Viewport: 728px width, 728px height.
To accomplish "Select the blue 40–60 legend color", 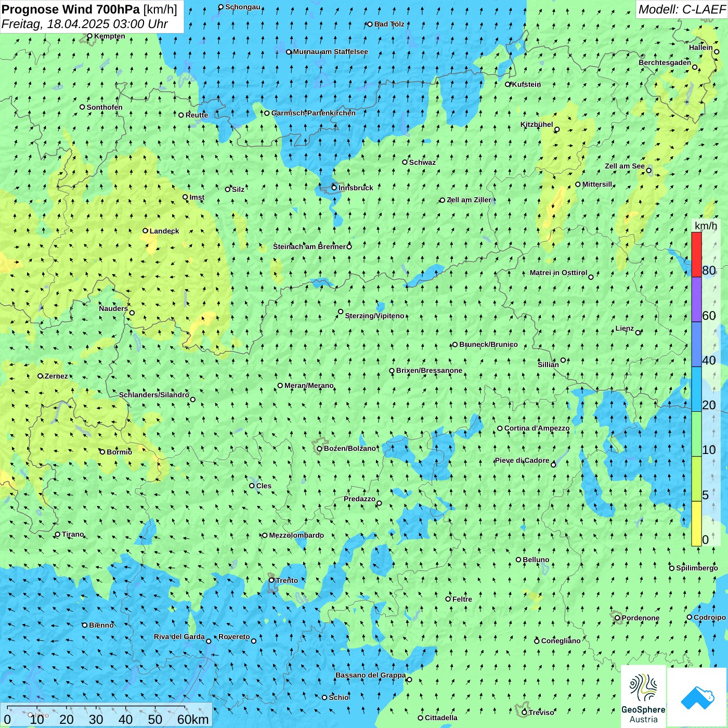I will coord(696,345).
